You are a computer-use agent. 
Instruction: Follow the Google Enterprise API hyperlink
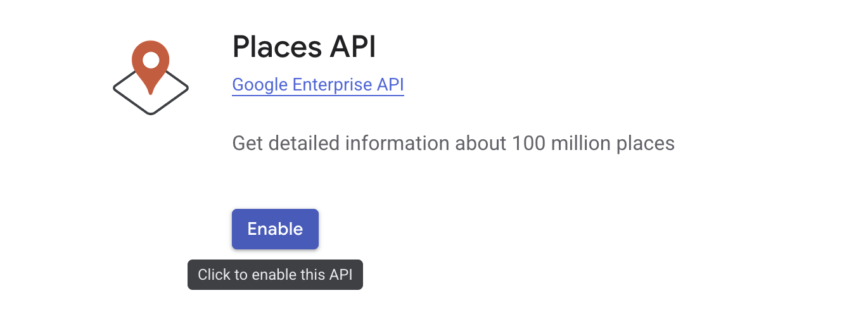(318, 85)
